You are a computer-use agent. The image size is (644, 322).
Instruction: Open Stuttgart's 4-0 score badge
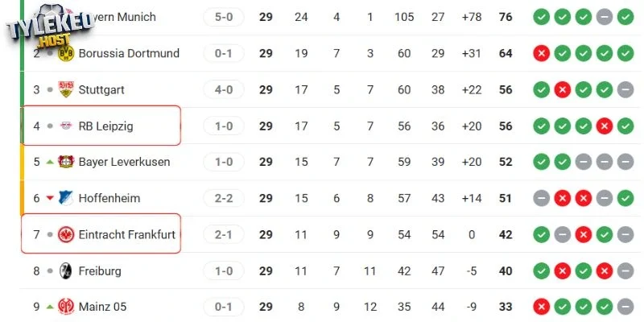tap(224, 89)
